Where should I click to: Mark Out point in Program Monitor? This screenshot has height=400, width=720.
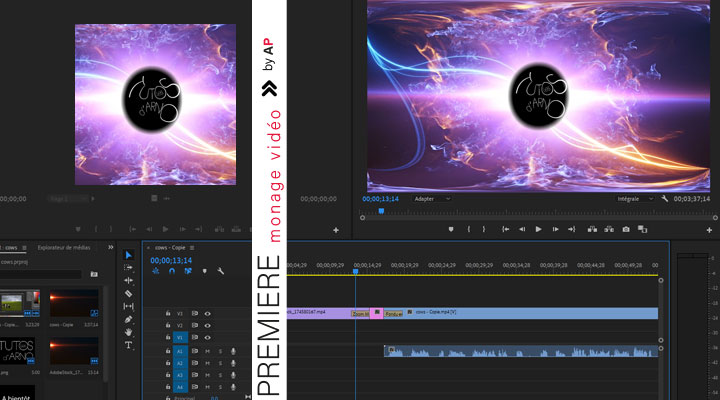[484, 229]
